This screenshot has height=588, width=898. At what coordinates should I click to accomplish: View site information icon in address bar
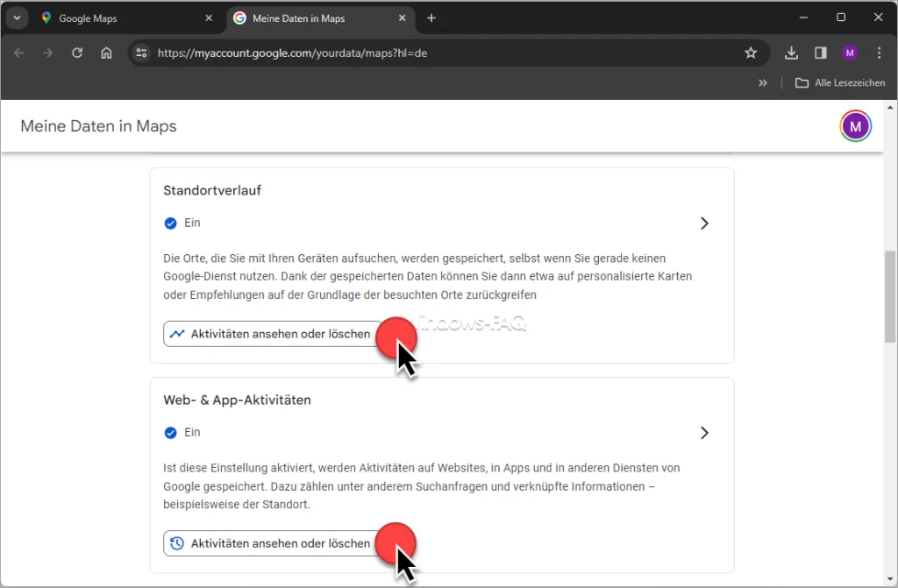pos(141,53)
